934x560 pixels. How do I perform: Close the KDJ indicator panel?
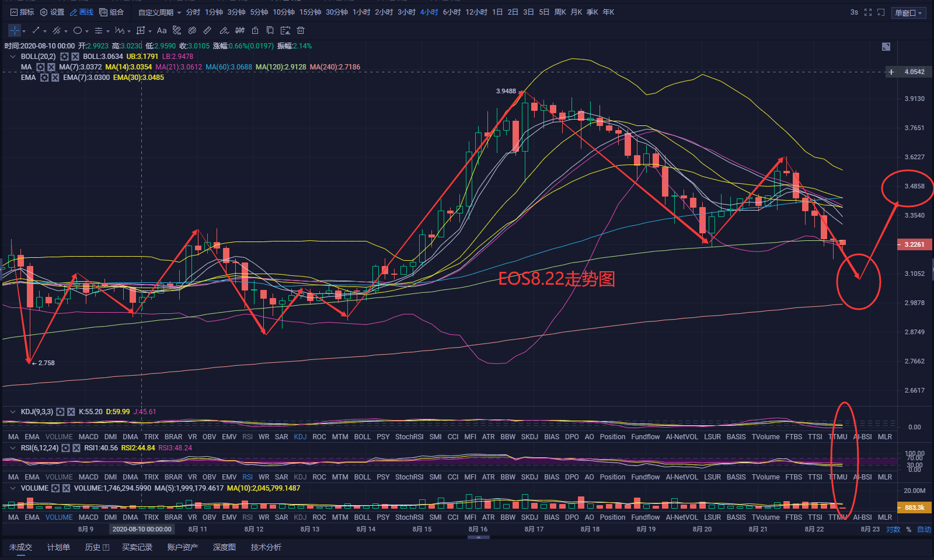pyautogui.click(x=71, y=412)
